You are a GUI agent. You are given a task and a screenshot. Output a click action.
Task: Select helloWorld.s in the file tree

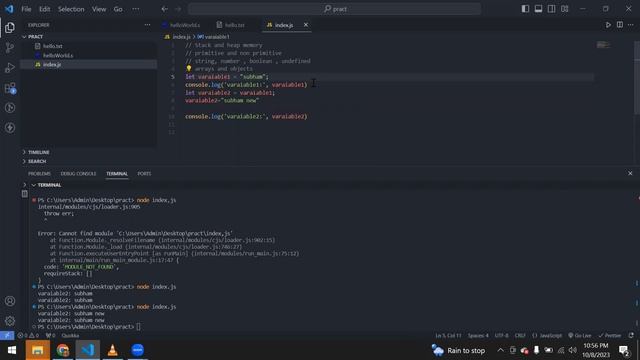[x=58, y=55]
